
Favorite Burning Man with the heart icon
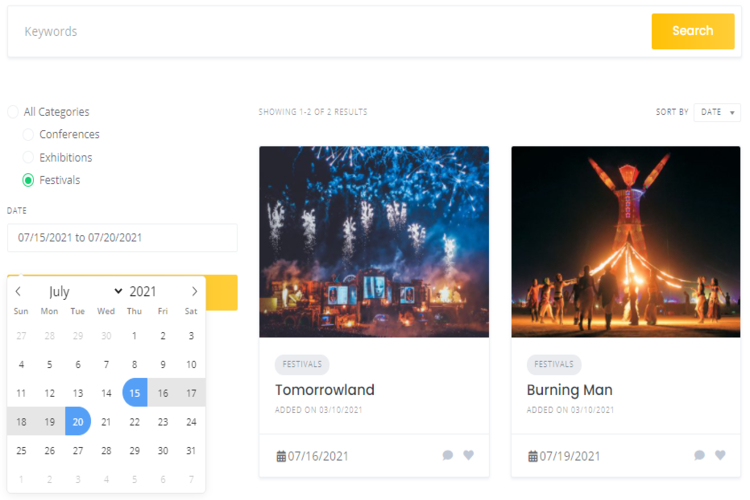pyautogui.click(x=720, y=455)
